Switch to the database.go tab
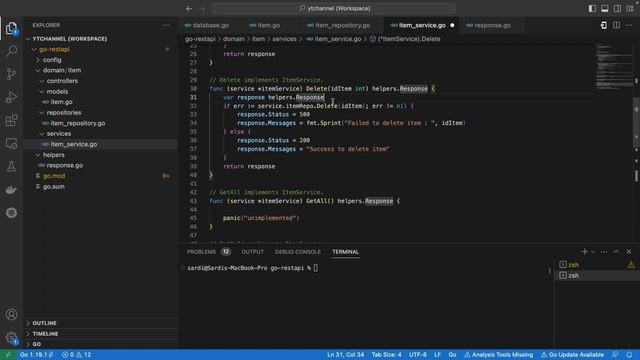 207,25
